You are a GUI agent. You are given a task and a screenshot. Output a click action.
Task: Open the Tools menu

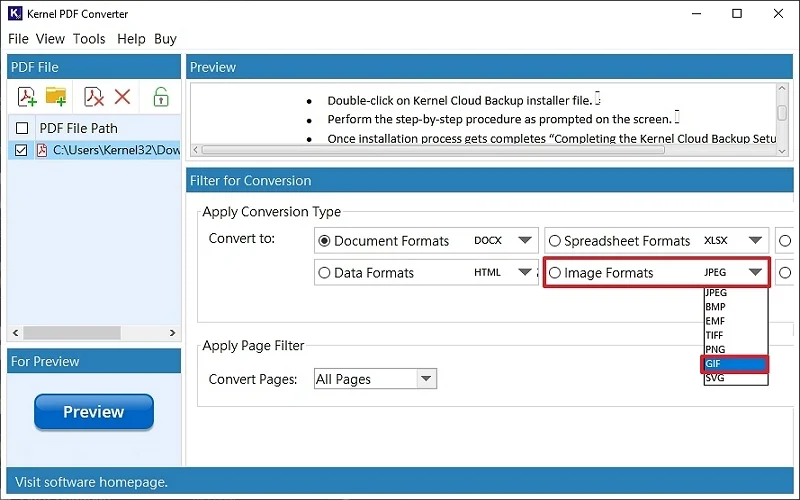pos(89,39)
